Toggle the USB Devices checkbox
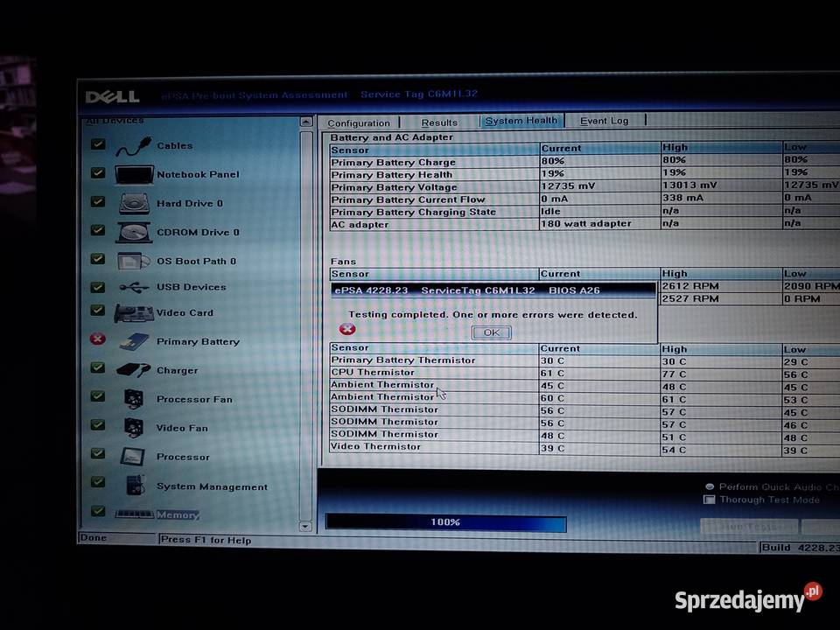 97,287
